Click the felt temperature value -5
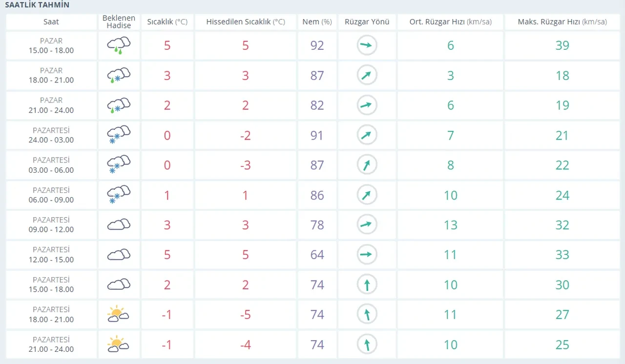This screenshot has width=625, height=364. [x=245, y=315]
